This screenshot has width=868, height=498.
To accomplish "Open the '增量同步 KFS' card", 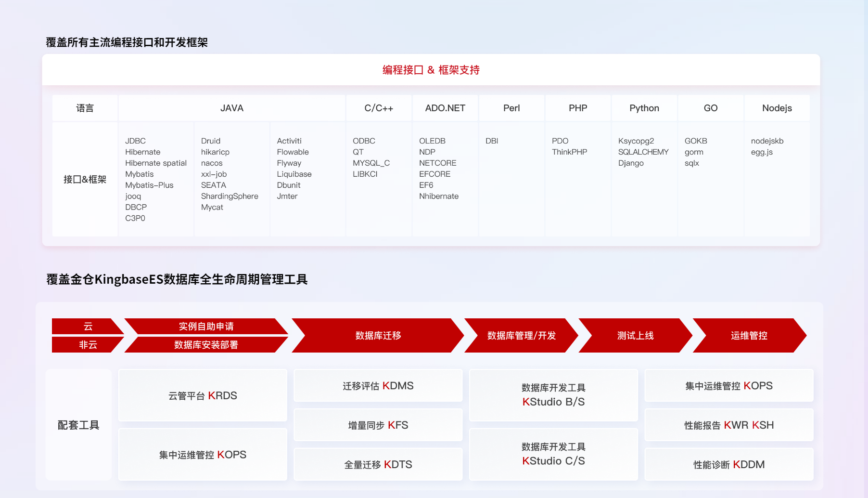I will [x=378, y=425].
